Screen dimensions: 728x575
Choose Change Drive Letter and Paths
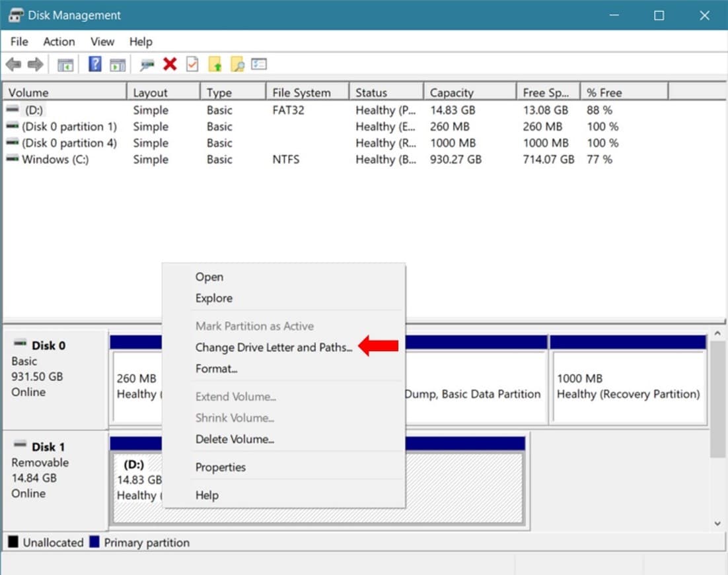click(273, 347)
